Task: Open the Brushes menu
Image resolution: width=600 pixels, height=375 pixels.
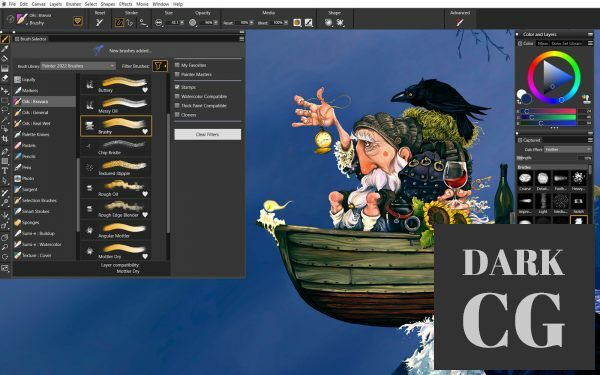Action: pyautogui.click(x=73, y=4)
